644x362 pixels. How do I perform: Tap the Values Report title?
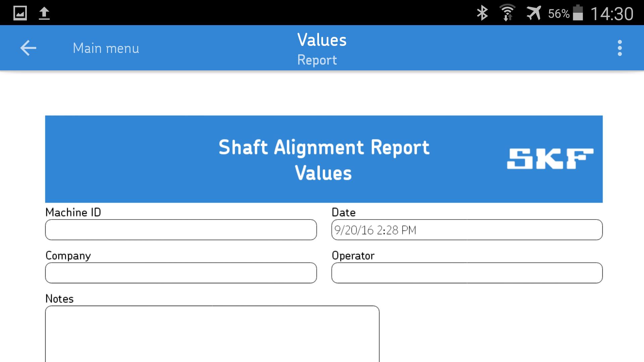coord(321,49)
